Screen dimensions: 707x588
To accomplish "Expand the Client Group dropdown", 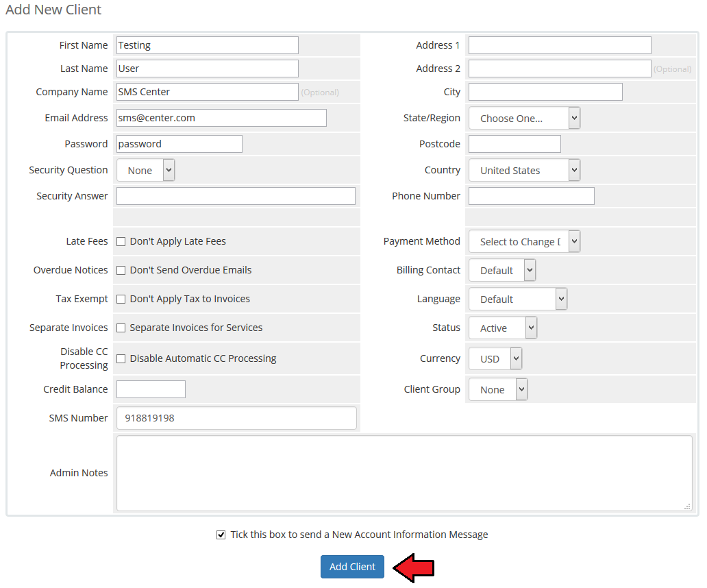I will coord(498,389).
